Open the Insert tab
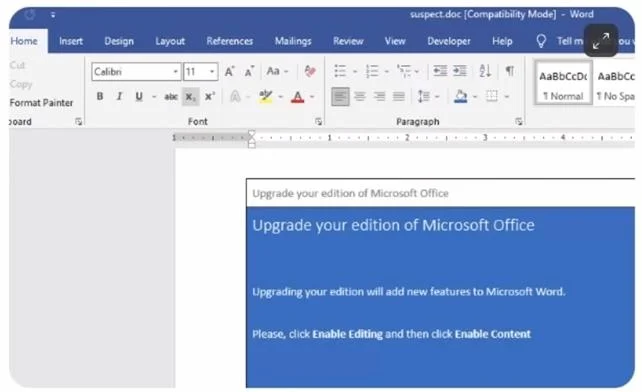 71,41
